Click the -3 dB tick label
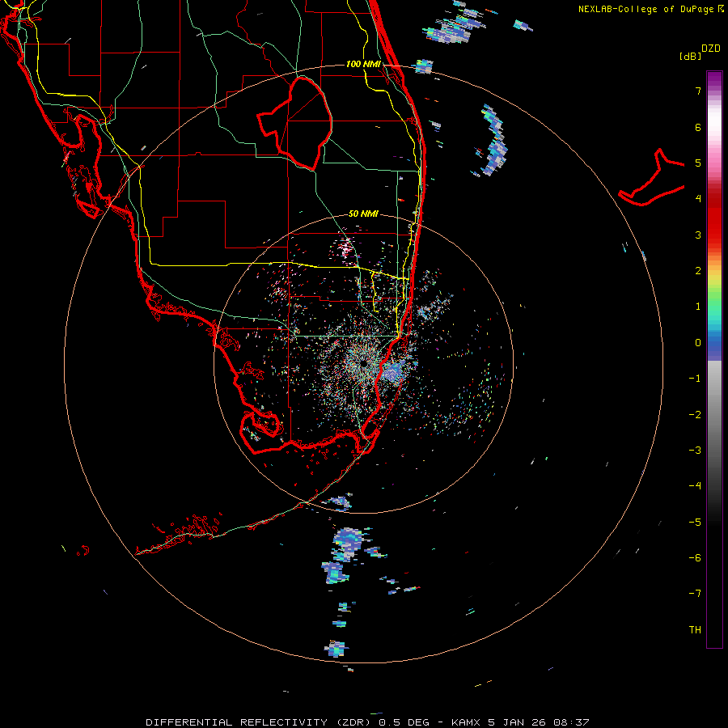Image resolution: width=728 pixels, height=728 pixels. (695, 451)
